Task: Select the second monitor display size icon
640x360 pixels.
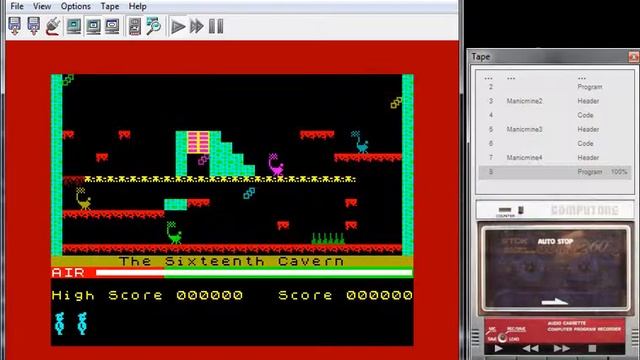Action: pos(93,26)
